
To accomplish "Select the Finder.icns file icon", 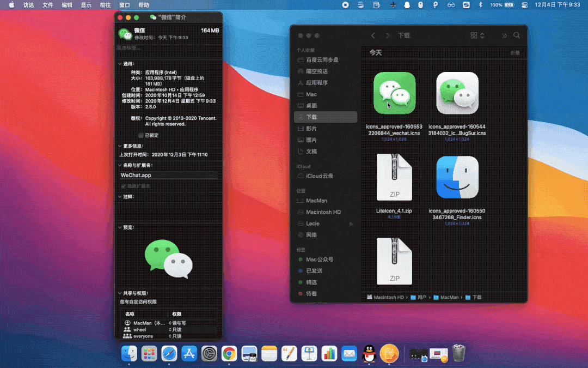I will pos(457,177).
